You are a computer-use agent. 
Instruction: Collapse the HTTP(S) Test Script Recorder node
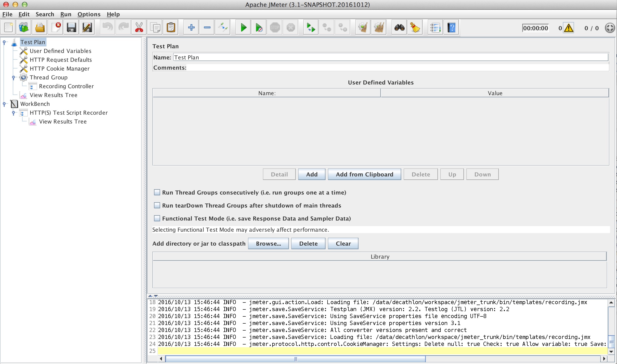click(13, 113)
